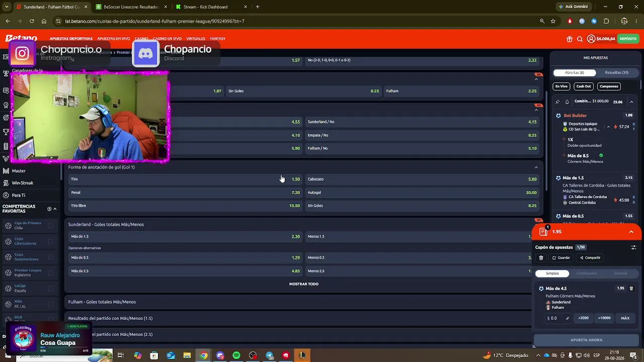Open the Casino en Vivo menu
This screenshot has height=362, width=644.
coord(167,39)
